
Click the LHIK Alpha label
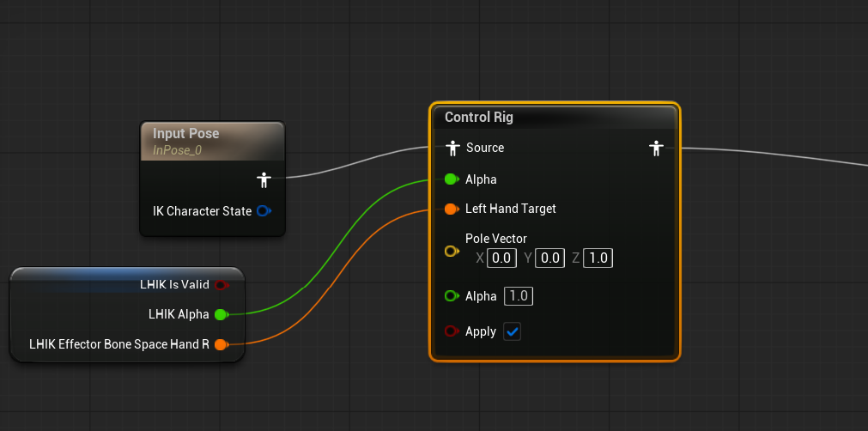point(179,315)
